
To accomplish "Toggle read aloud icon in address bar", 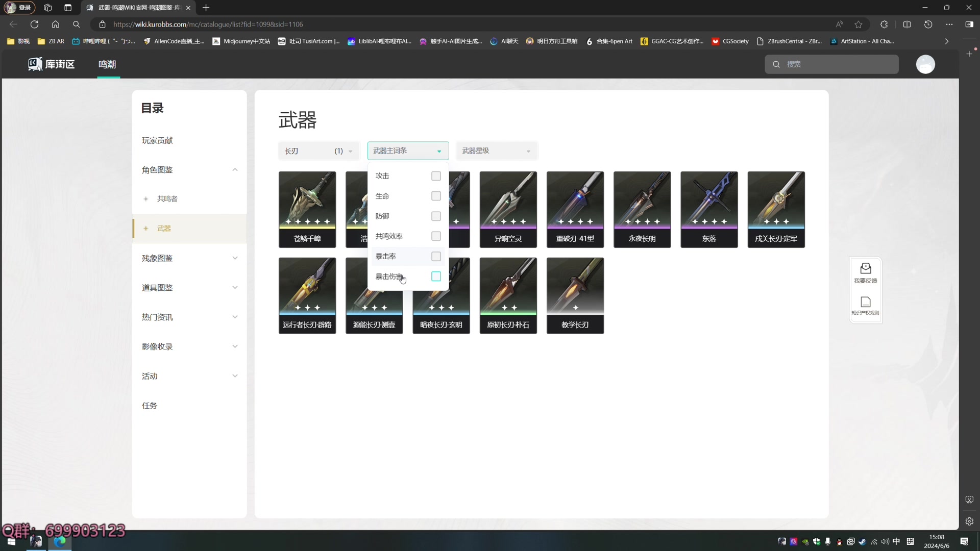I will click(839, 24).
